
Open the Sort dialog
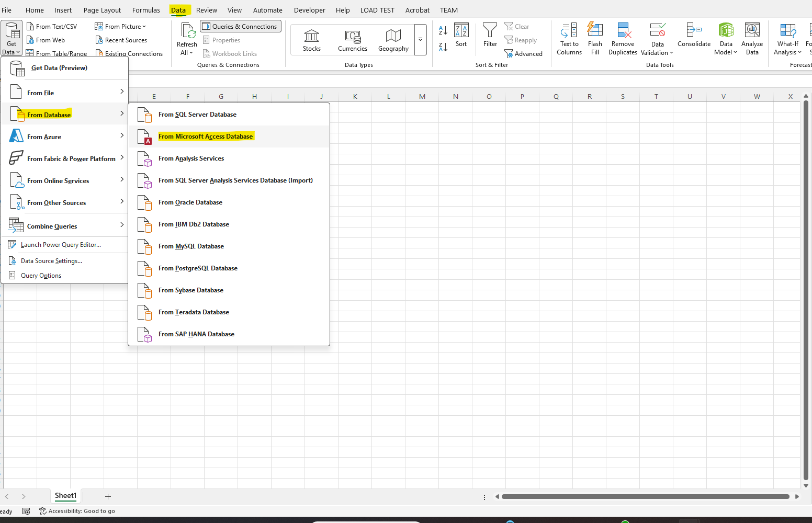[461, 35]
